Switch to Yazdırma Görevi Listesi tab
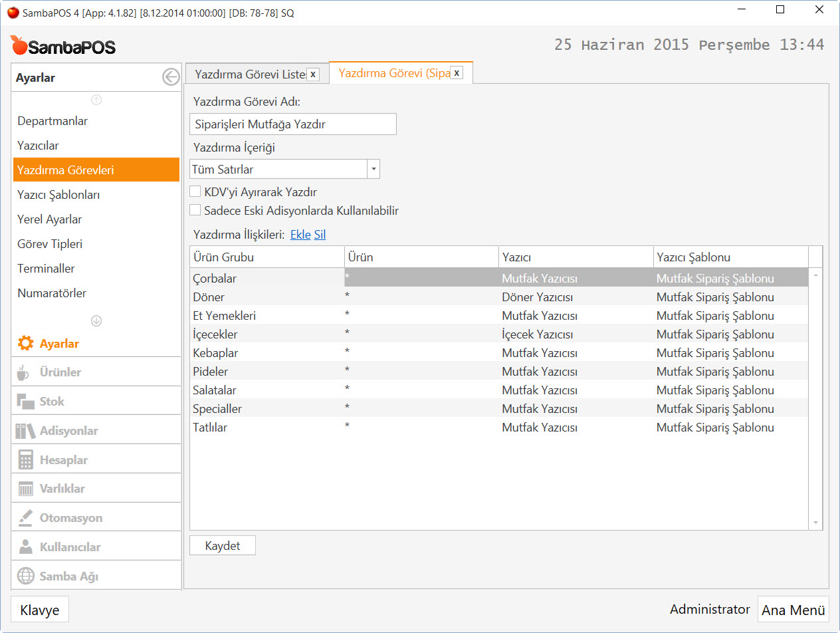Image resolution: width=840 pixels, height=633 pixels. pos(250,74)
